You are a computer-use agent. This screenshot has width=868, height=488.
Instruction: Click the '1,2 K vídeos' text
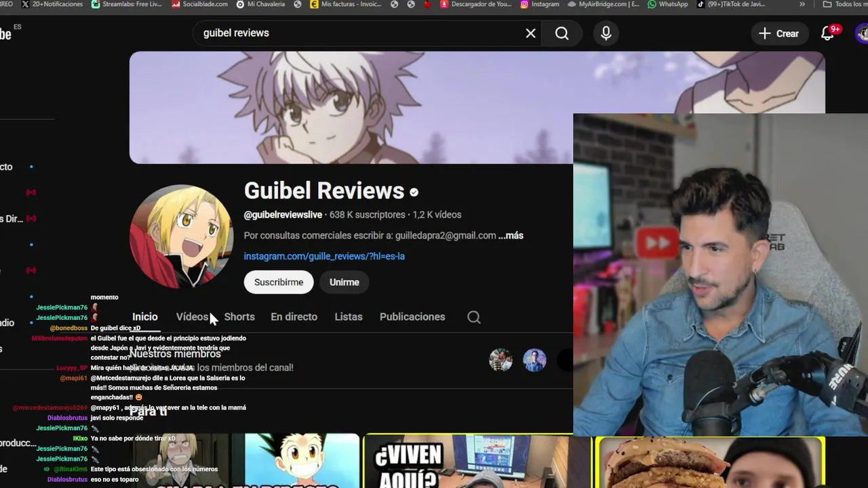[x=437, y=214]
